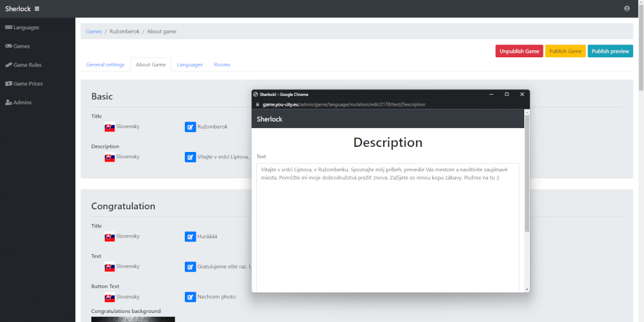Click edit icon beside Nechcem photo
This screenshot has height=322, width=644.
[x=190, y=297]
